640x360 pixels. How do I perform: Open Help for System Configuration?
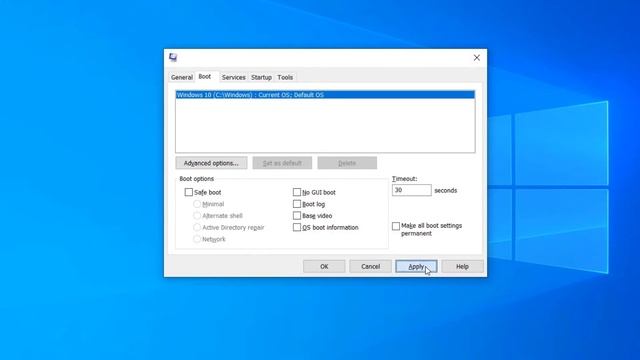[462, 267]
